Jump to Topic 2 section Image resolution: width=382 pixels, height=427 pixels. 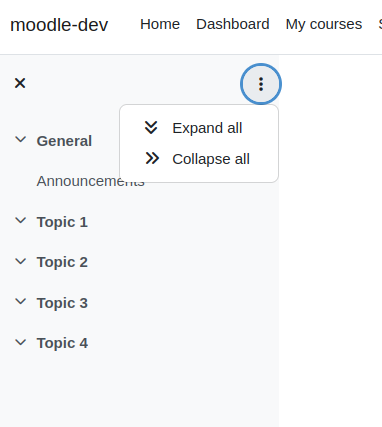coord(62,262)
